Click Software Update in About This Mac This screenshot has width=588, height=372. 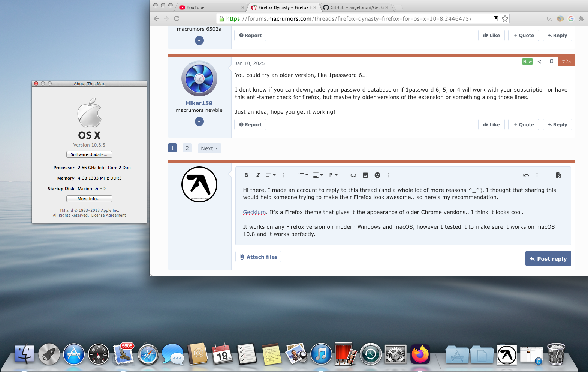click(89, 154)
